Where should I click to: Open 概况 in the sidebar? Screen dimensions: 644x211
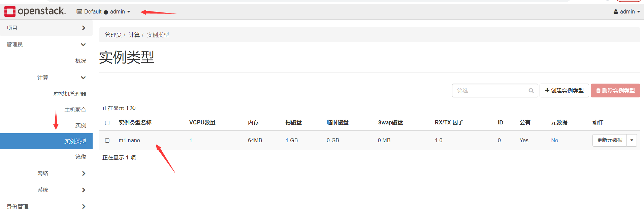point(80,61)
